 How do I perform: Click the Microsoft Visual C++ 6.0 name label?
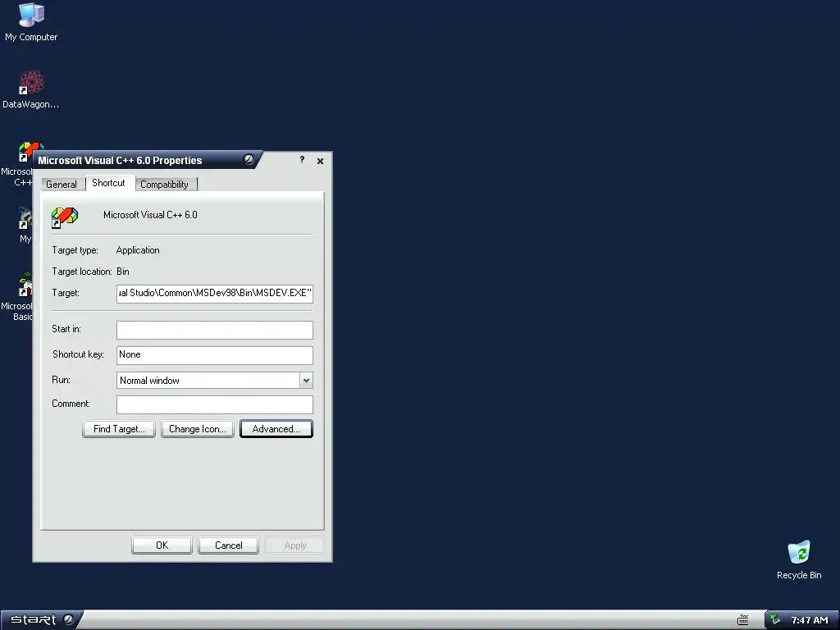click(x=150, y=215)
